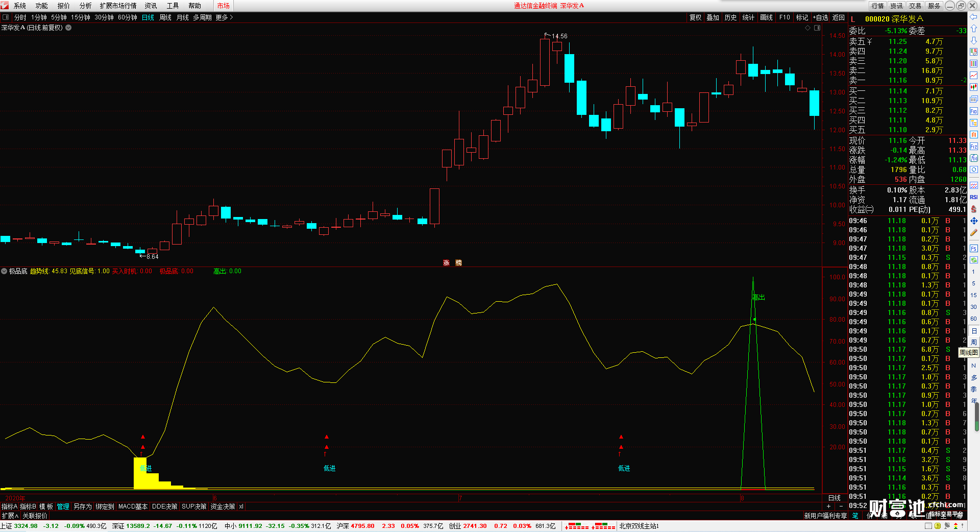The height and width of the screenshot is (532, 980).
Task: Click the list window icon in status bar
Action: tap(928, 526)
